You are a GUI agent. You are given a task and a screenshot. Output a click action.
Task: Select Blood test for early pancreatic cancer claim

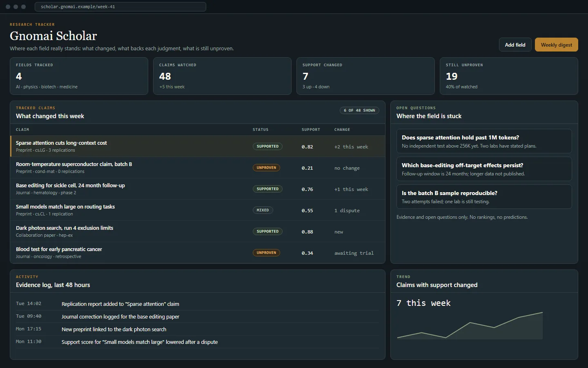click(x=198, y=253)
